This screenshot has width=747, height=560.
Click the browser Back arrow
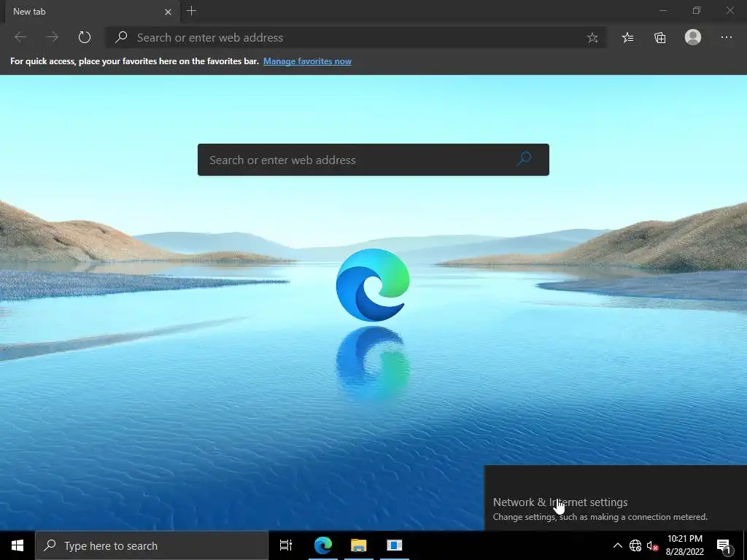coord(20,37)
